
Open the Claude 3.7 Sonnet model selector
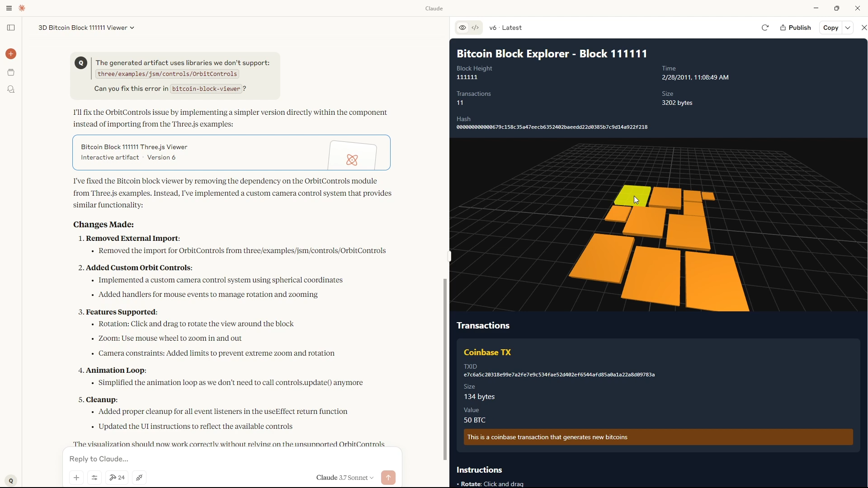click(345, 478)
